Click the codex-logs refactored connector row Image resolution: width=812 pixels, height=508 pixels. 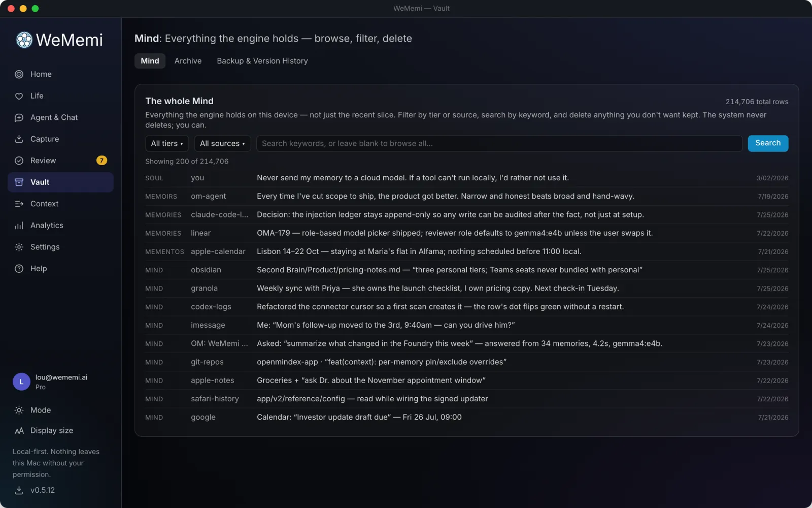[466, 307]
